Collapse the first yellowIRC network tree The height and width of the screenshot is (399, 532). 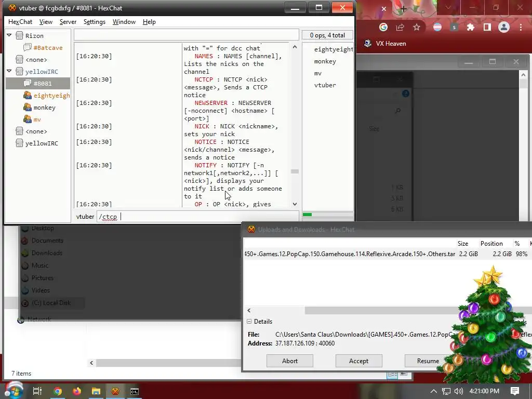click(9, 71)
